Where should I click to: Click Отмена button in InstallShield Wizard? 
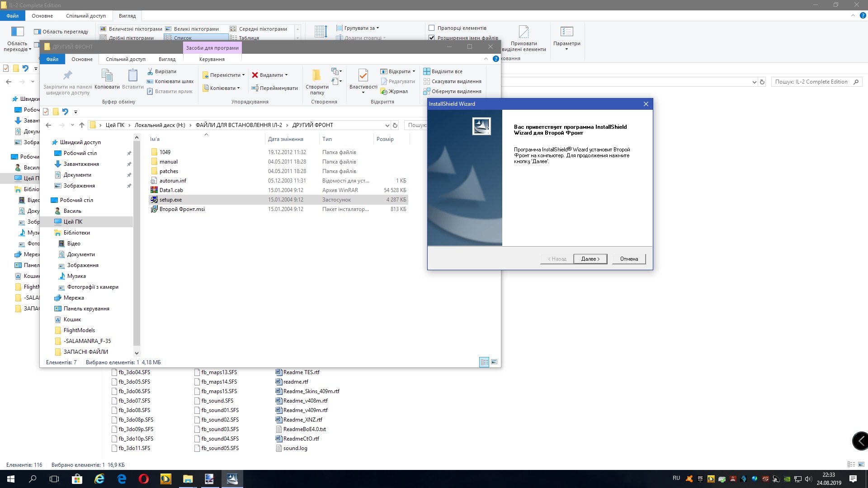pos(629,259)
